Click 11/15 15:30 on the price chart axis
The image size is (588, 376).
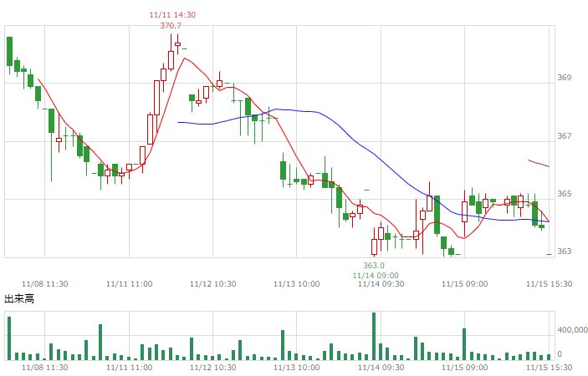(x=549, y=284)
